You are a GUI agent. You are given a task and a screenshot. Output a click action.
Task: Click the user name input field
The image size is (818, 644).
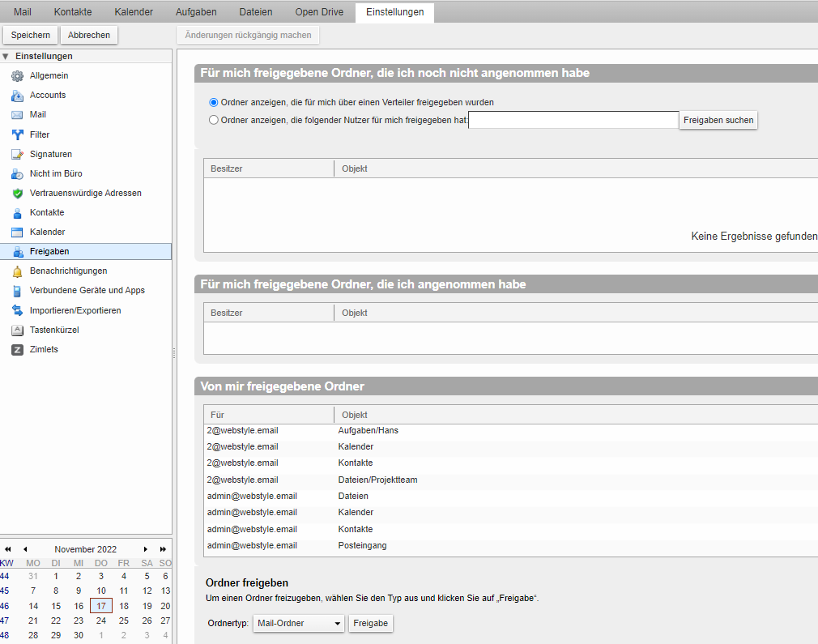point(573,120)
